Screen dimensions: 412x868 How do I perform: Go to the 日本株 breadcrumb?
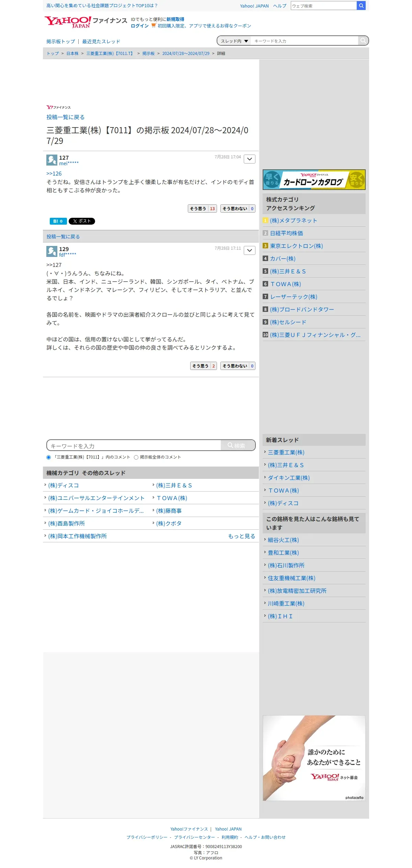pos(72,54)
